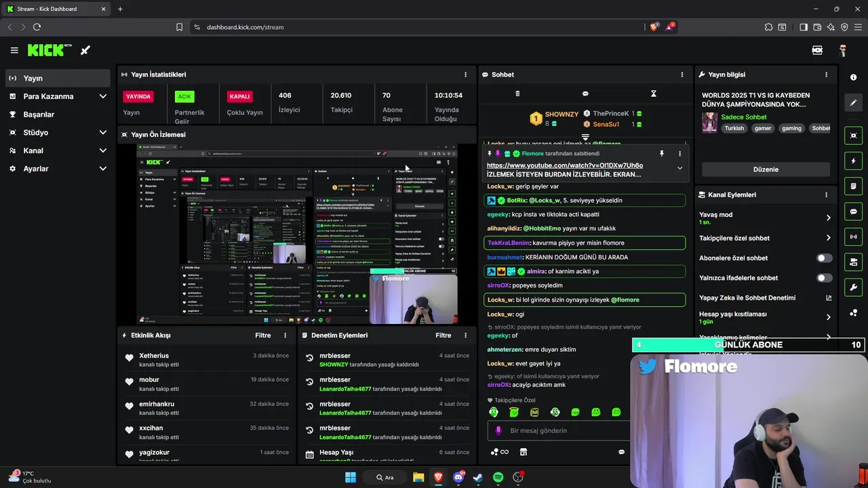
Task: Expand the Stüdyo sidebar section
Action: coord(103,132)
